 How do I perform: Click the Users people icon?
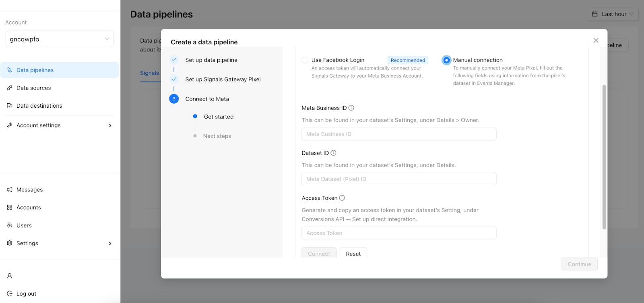(10, 225)
